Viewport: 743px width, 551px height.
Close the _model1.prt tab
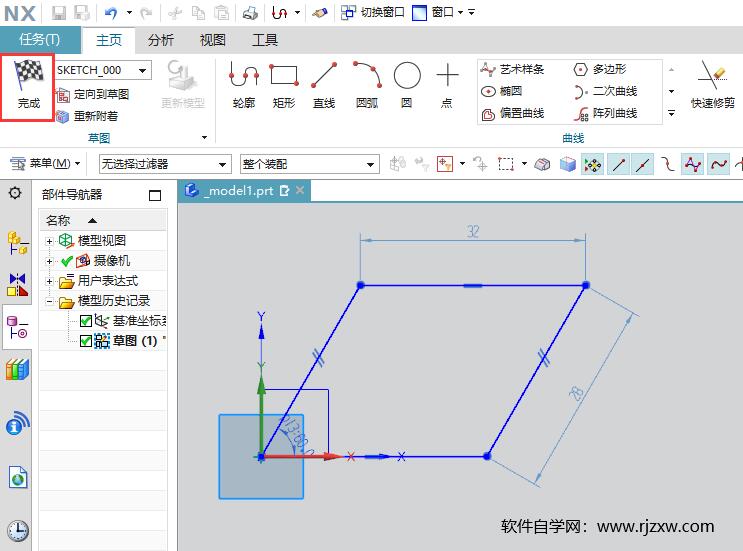(299, 190)
